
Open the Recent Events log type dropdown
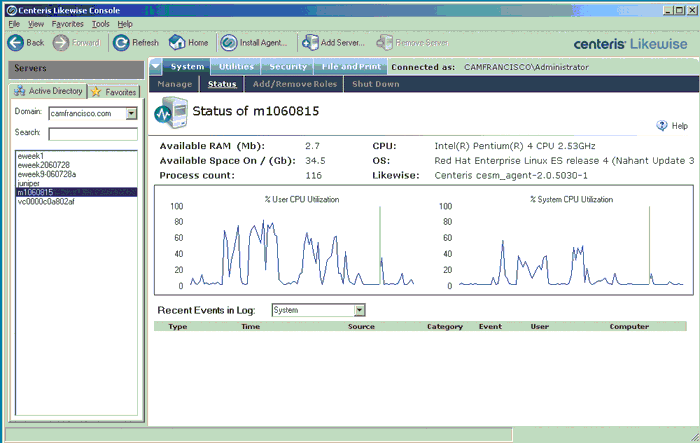point(359,310)
